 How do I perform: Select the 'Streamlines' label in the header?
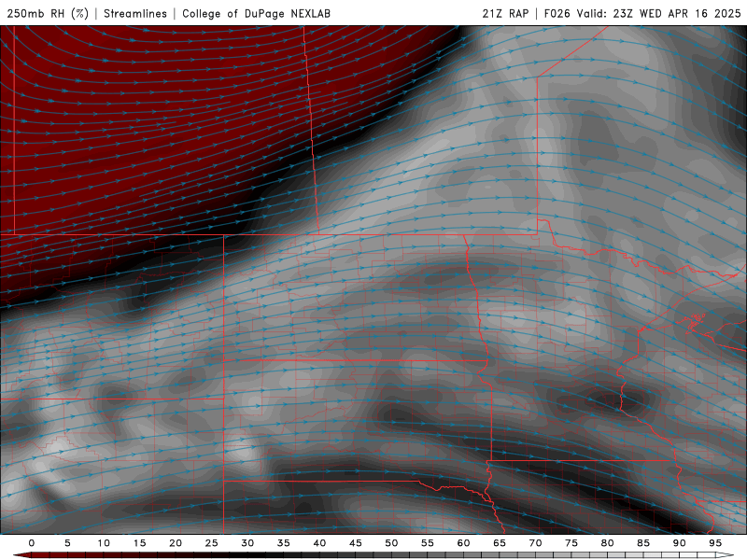click(135, 13)
